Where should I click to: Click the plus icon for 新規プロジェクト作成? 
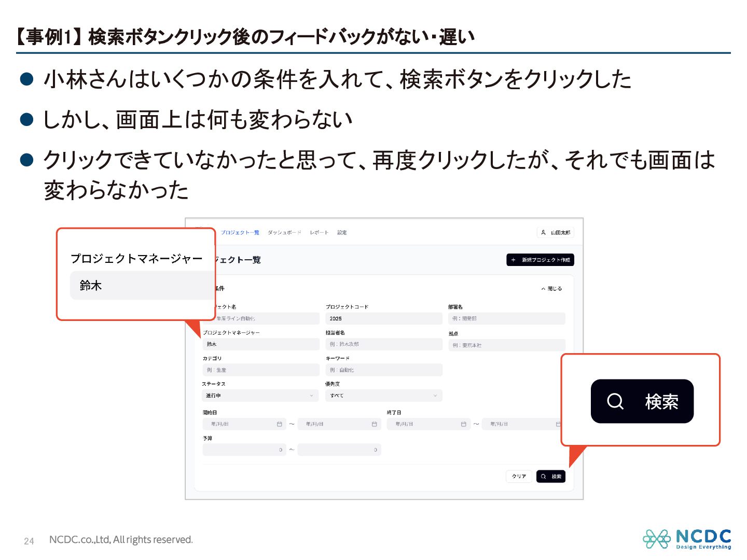[x=513, y=260]
